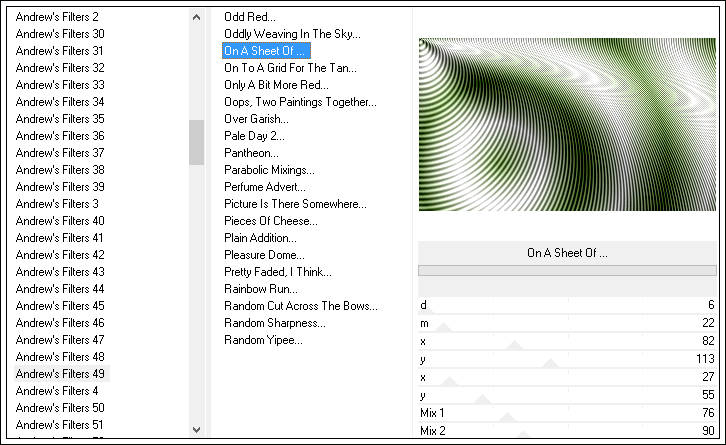
Task: Choose Random Cut Across The Bows... filter
Action: 300,306
